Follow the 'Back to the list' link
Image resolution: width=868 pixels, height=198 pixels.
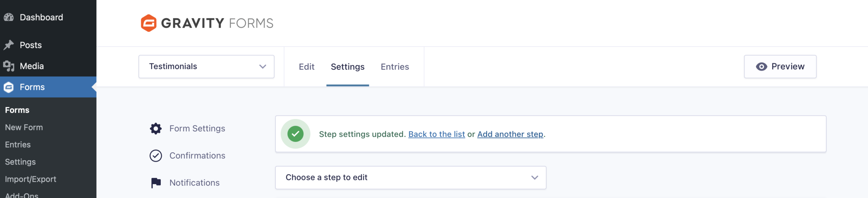436,134
